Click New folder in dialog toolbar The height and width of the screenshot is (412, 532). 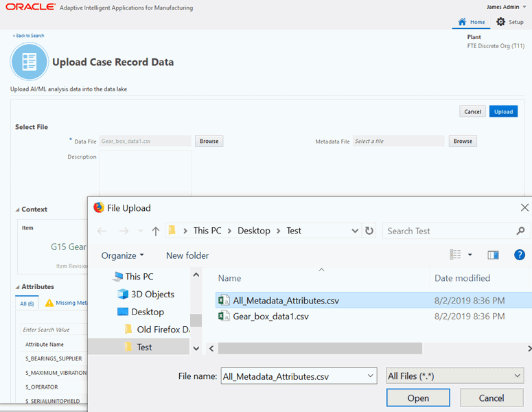[x=187, y=255]
